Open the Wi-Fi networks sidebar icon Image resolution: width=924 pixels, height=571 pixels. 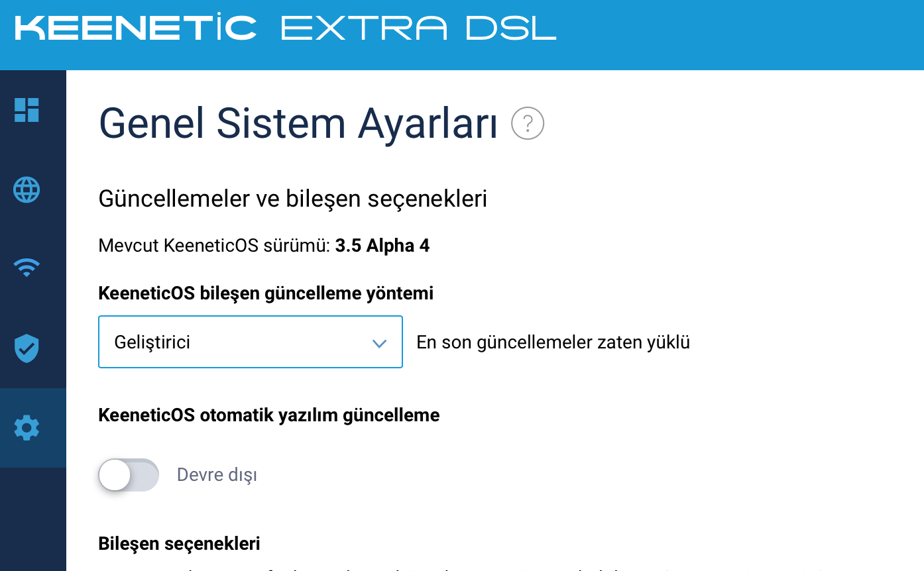pos(27,268)
